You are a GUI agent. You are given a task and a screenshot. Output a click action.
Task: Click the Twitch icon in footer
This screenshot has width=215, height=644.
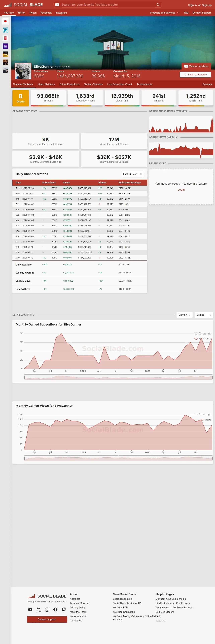click(x=64, y=610)
